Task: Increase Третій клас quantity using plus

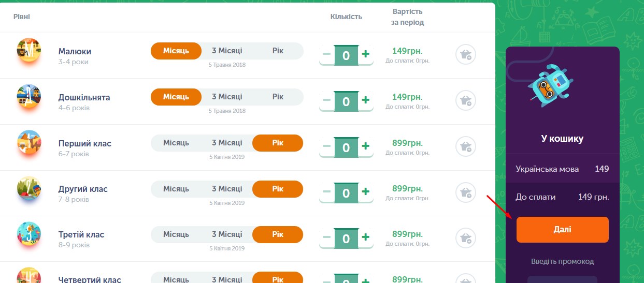Action: tap(366, 238)
